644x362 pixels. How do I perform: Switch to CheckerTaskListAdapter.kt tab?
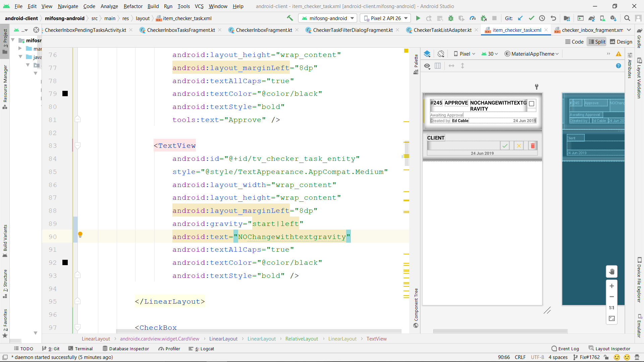click(442, 30)
